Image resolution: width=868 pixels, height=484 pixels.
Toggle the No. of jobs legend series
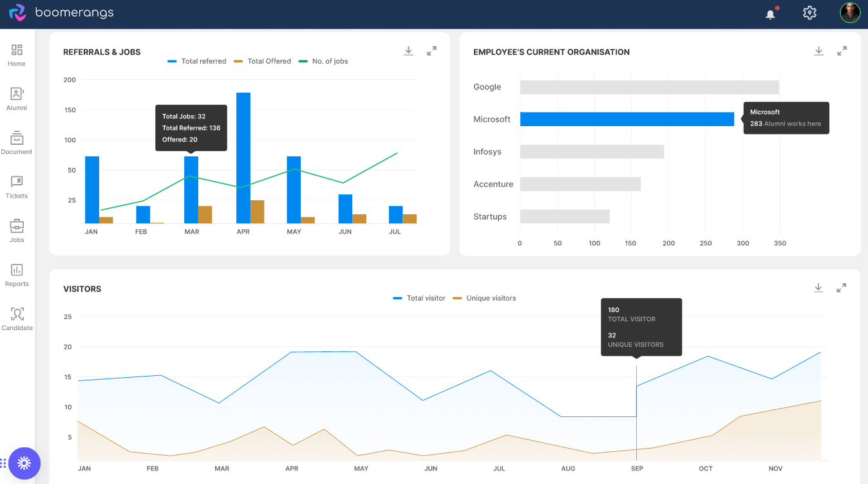coord(323,61)
